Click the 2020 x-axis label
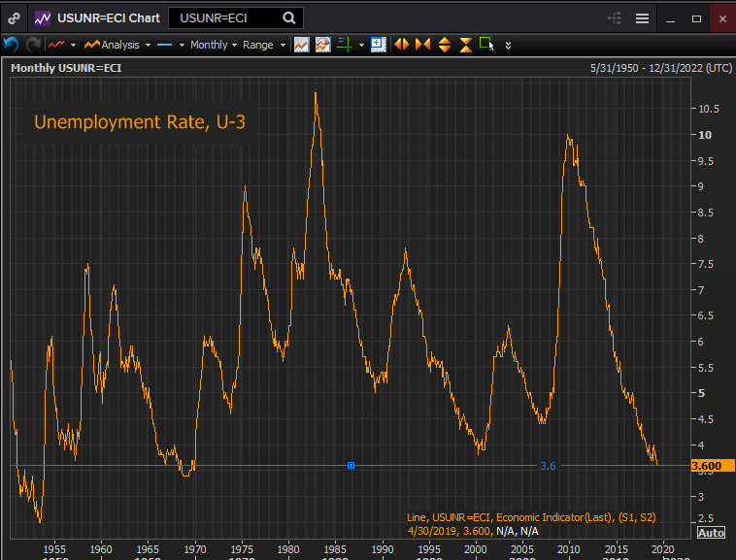Screen dimensions: 736x560 pos(662,549)
